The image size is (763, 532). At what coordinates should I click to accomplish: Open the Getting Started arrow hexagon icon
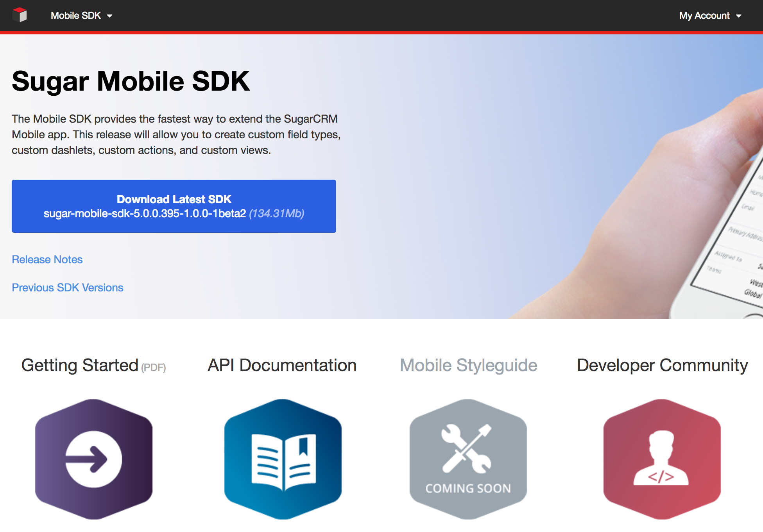click(x=94, y=459)
